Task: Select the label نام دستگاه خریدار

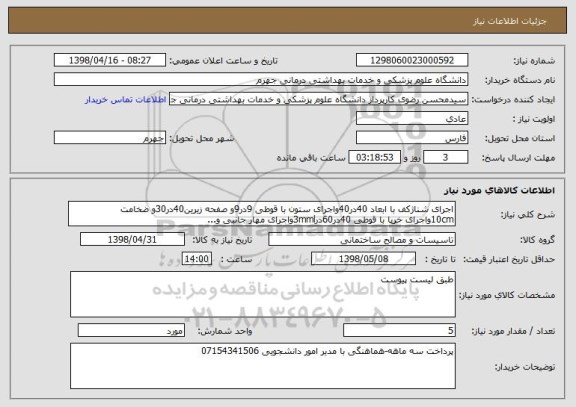Action: pos(520,80)
